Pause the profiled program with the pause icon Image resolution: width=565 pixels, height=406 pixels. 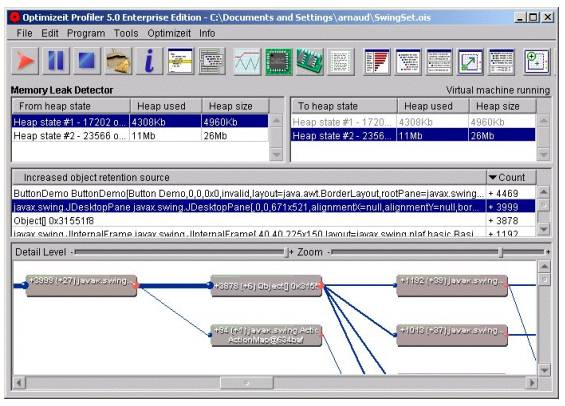point(56,61)
